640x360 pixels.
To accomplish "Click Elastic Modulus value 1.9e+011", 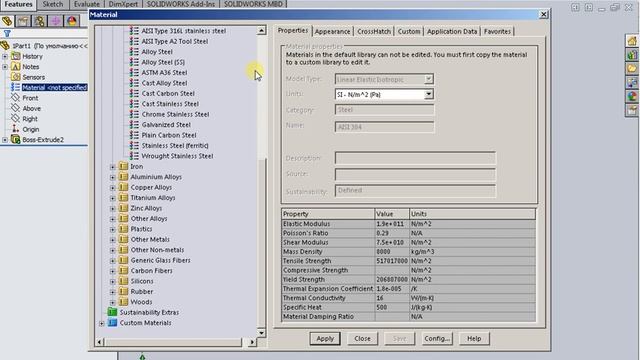I will [x=391, y=224].
